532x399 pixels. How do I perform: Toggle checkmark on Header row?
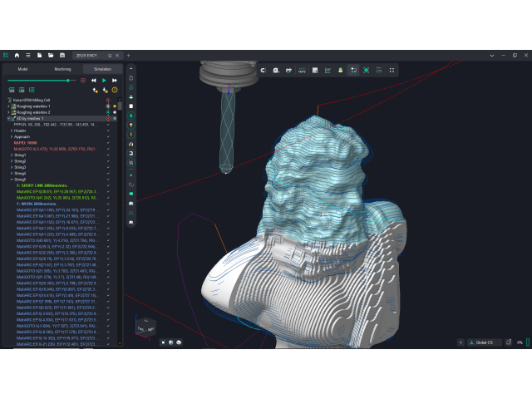tap(108, 131)
